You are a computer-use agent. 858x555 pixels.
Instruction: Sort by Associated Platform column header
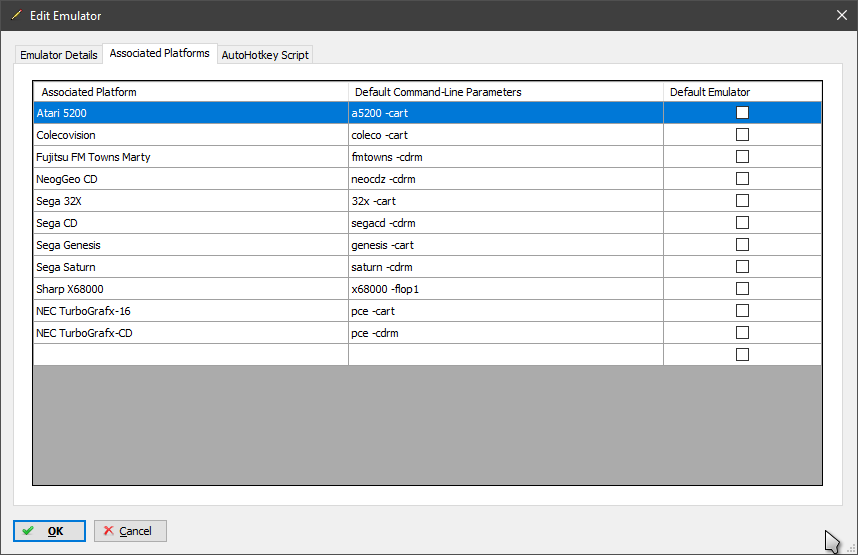pos(190,92)
